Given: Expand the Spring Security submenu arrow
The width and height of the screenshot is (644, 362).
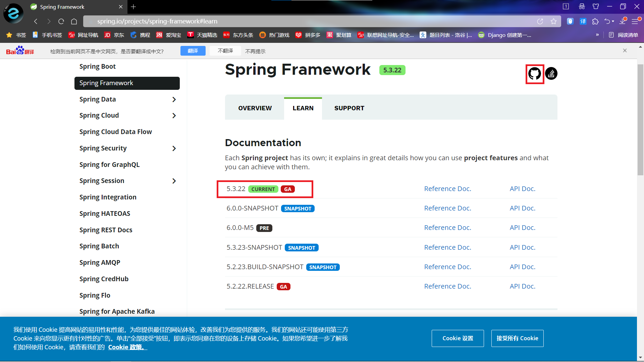Looking at the screenshot, I should pos(174,148).
